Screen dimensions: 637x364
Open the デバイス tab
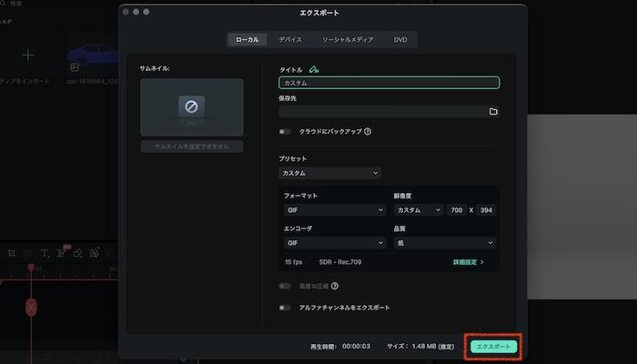tap(290, 39)
